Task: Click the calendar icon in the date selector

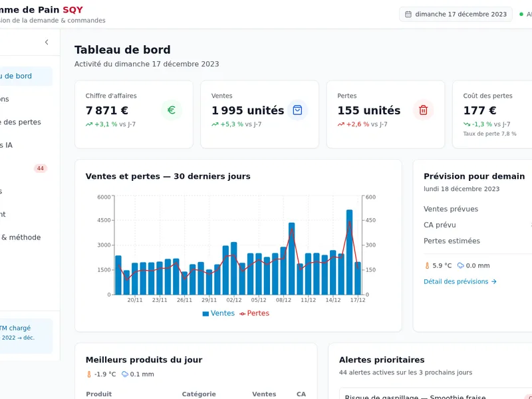Action: [408, 14]
